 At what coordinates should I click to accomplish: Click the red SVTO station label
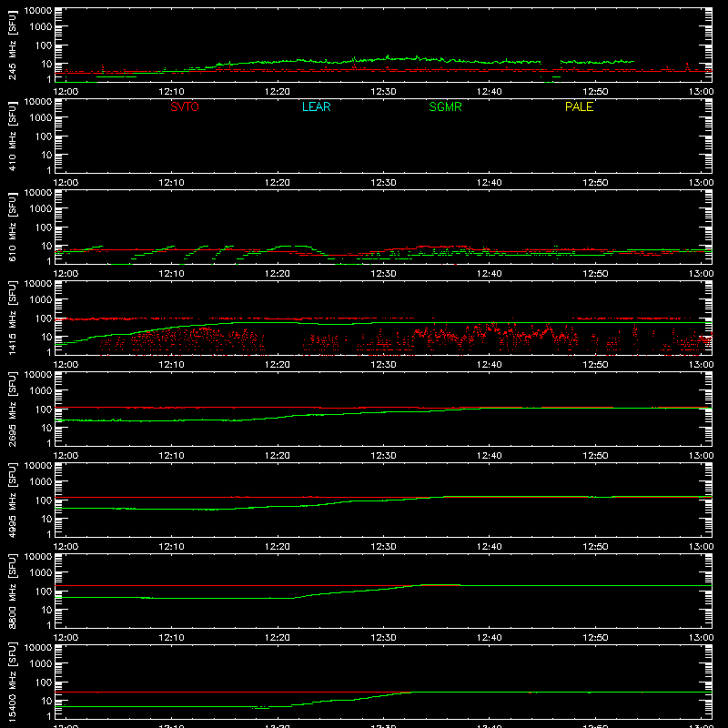tap(185, 106)
